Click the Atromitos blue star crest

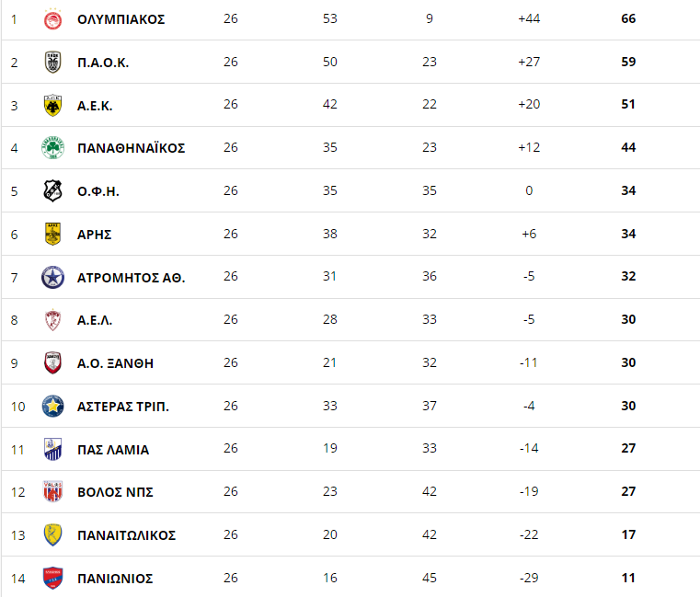click(52, 277)
